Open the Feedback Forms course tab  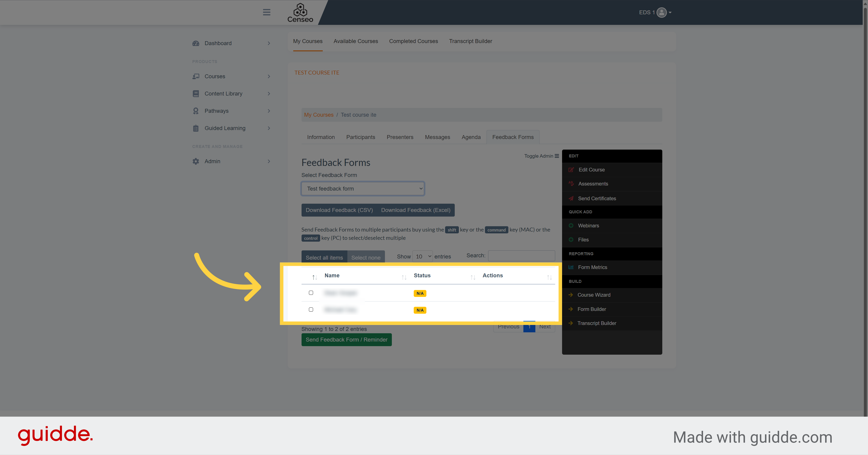pyautogui.click(x=513, y=137)
